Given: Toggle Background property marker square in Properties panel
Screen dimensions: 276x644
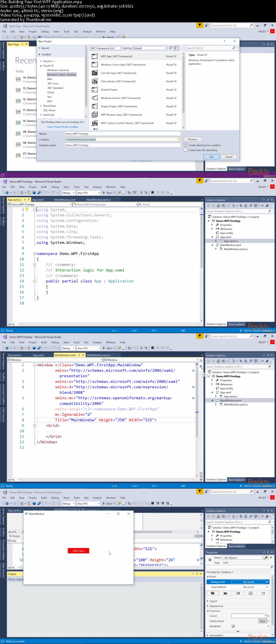Looking at the screenshot, I should pyautogui.click(x=267, y=582).
